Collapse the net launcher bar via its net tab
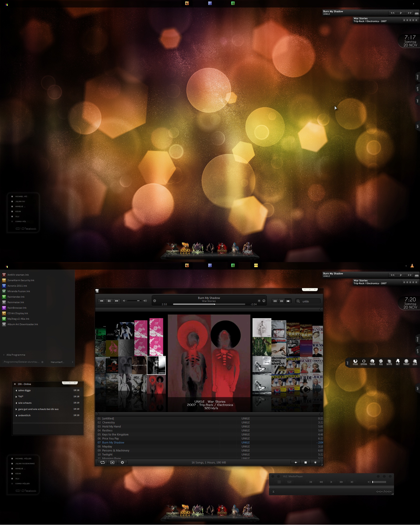 (x=347, y=363)
